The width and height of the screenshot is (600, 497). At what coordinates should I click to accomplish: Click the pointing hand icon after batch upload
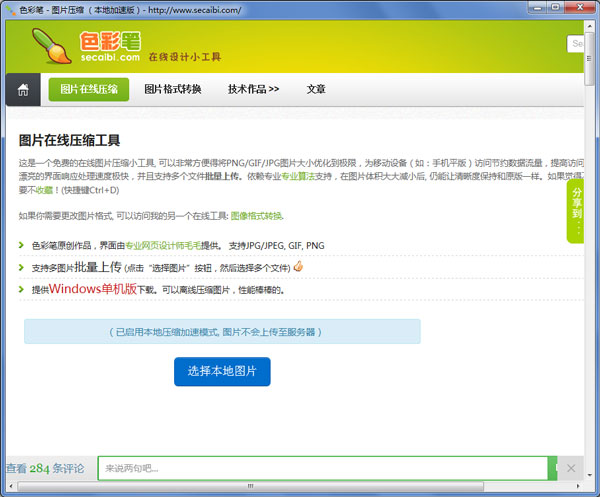point(297,267)
